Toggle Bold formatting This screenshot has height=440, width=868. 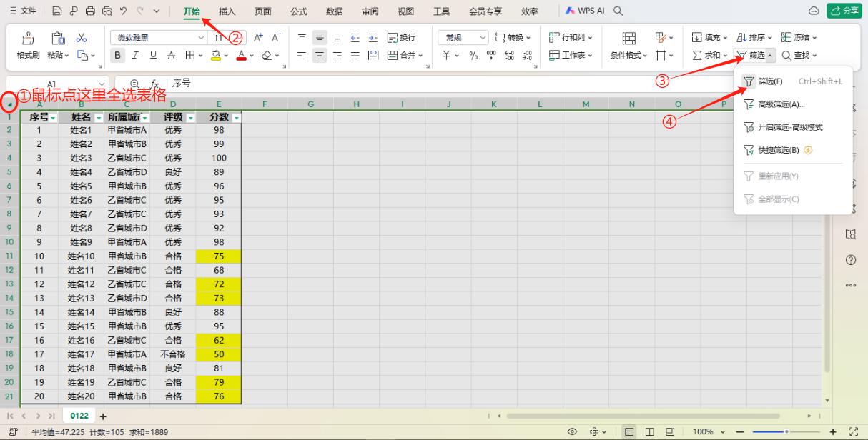119,55
